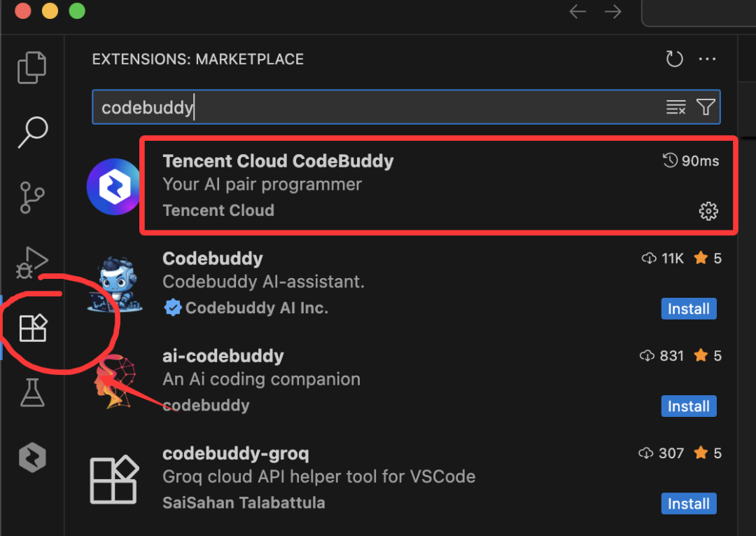Click the extensions search field with codebuddy
The height and width of the screenshot is (536, 756).
point(376,107)
